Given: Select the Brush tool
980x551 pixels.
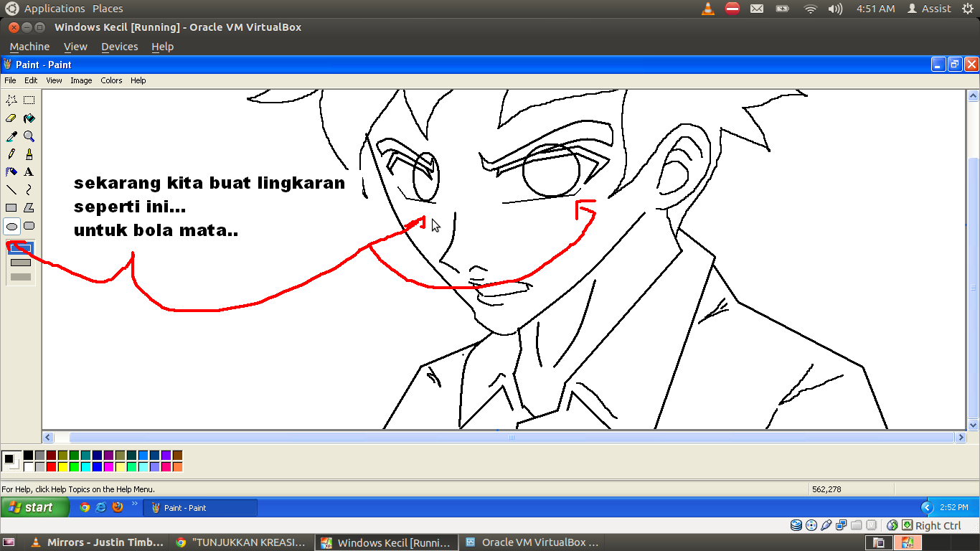Looking at the screenshot, I should click(x=29, y=154).
